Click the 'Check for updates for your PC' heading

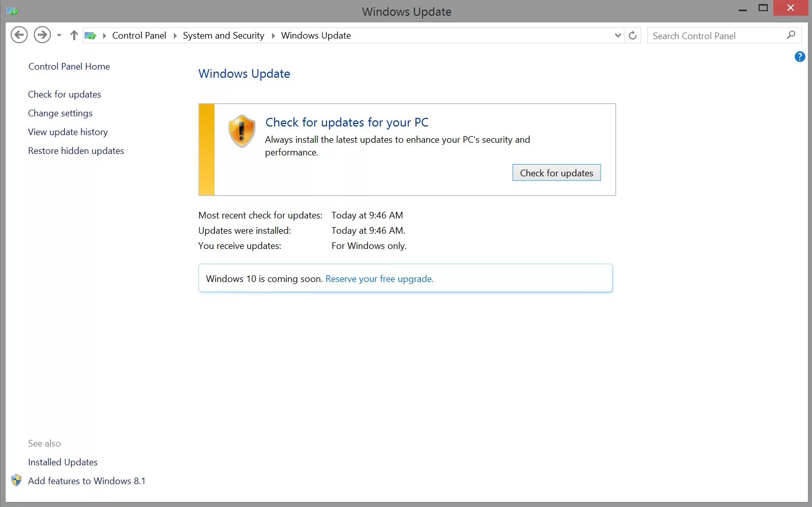347,122
